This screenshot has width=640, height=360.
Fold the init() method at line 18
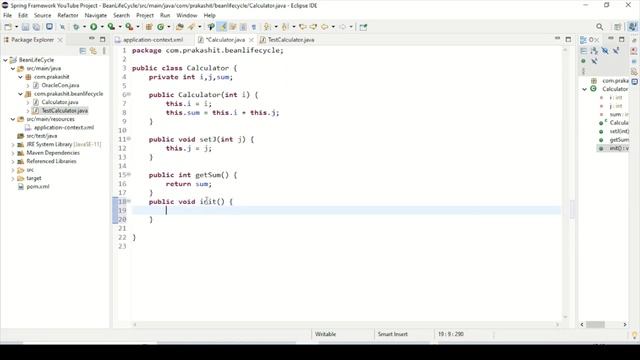[x=129, y=201]
